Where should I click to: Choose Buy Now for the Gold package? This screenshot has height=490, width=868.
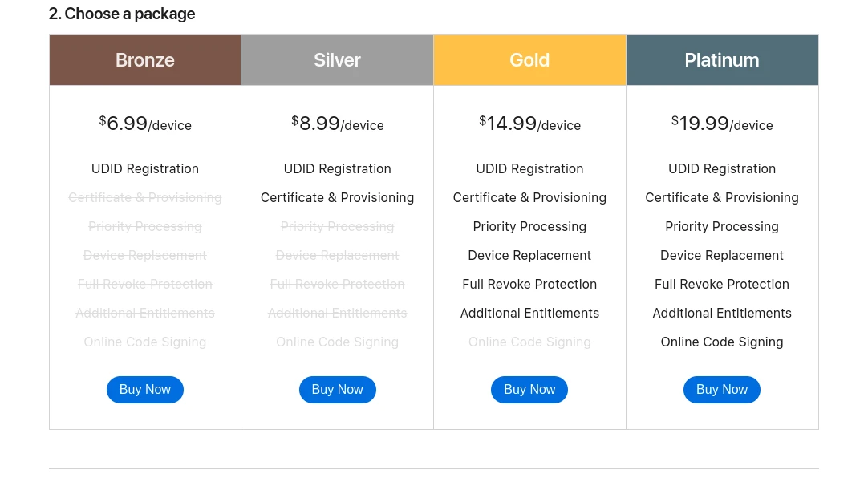click(529, 390)
